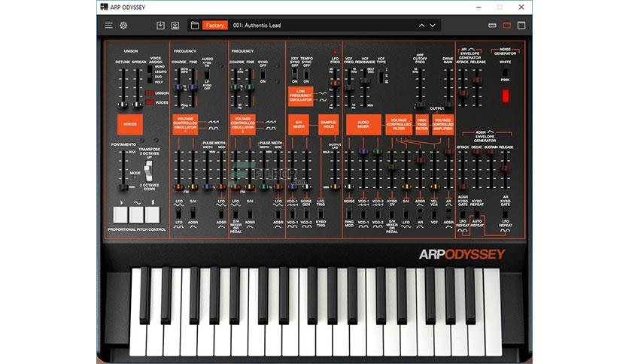
Task: Click the first save preset icon
Action: click(160, 26)
